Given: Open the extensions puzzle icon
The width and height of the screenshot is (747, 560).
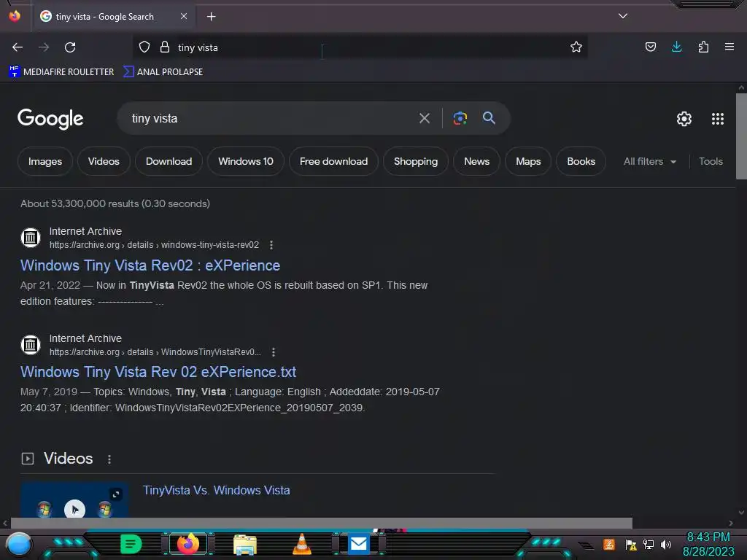Looking at the screenshot, I should 703,47.
